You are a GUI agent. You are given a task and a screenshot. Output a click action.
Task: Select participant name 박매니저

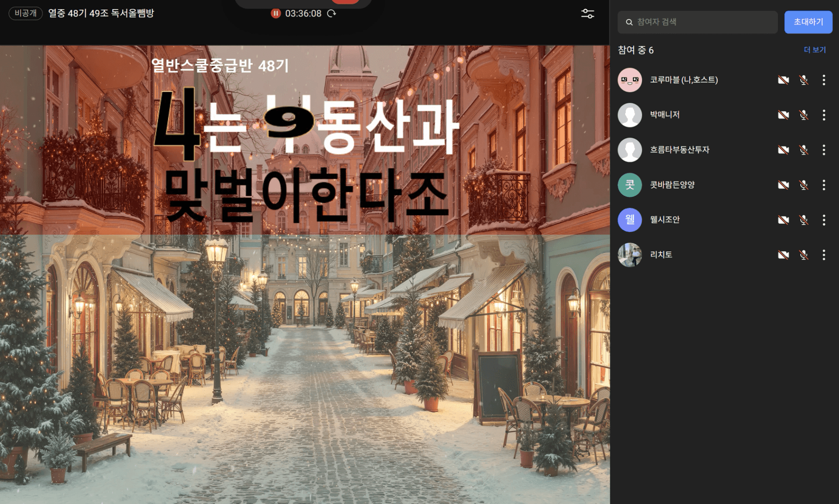point(665,115)
